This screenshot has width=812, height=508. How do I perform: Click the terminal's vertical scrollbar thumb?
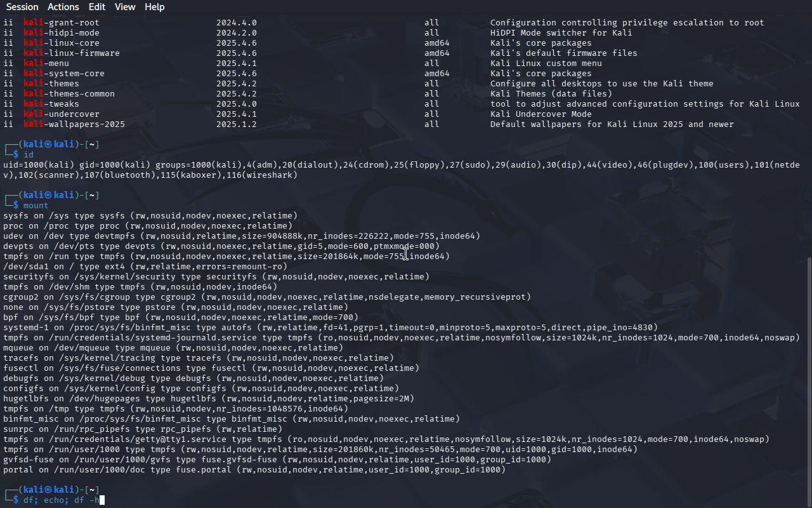point(808,381)
